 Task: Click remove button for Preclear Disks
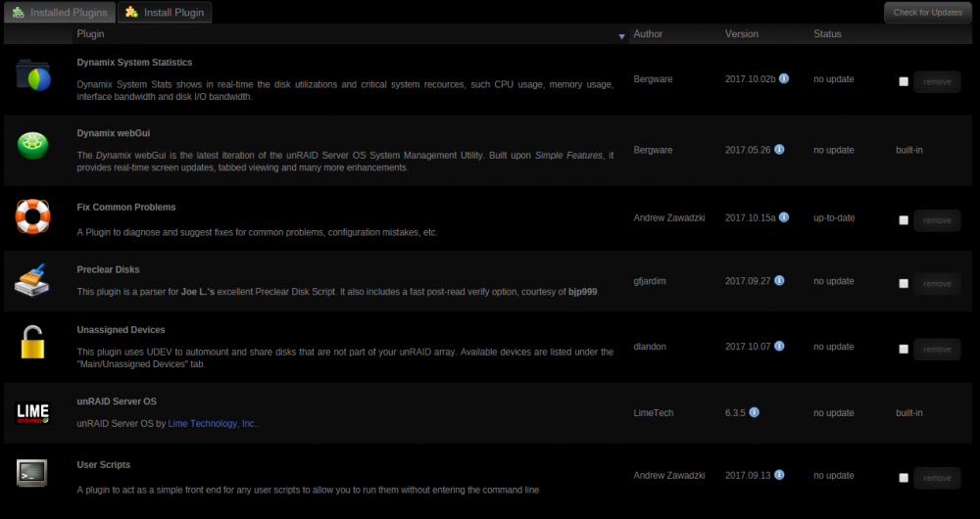pyautogui.click(x=937, y=284)
